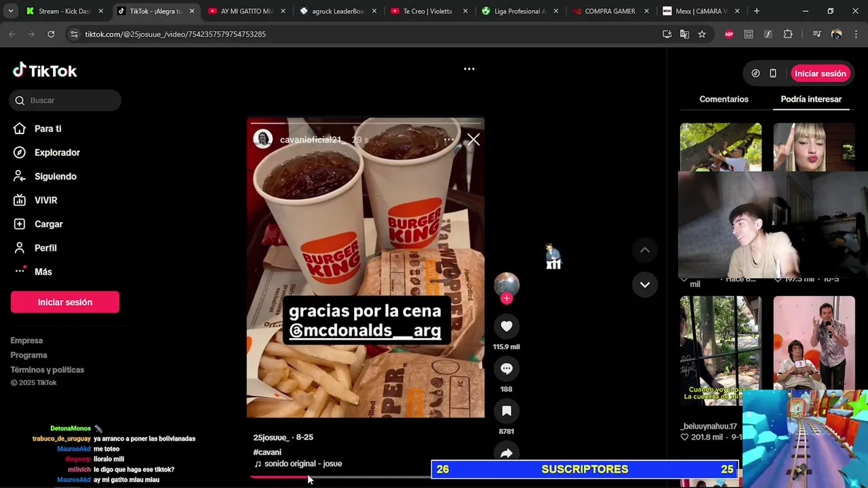Expand Términos y políticas section
This screenshot has width=868, height=488.
(x=47, y=369)
